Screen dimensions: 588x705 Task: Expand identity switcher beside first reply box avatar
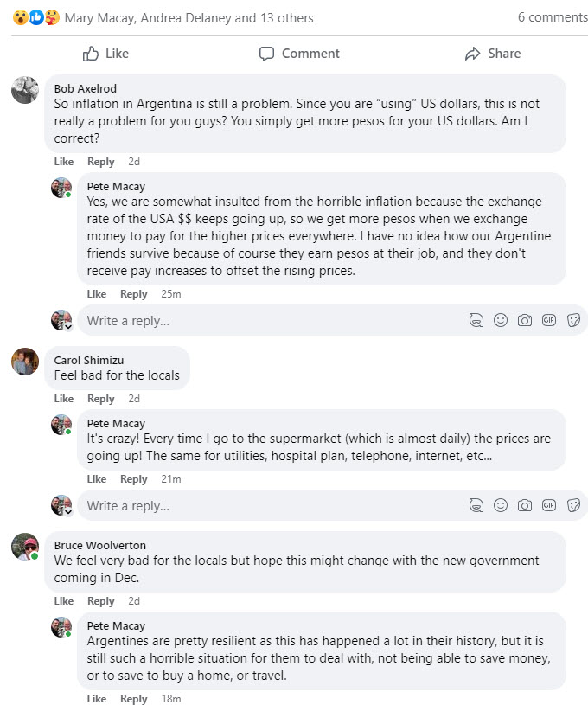click(67, 327)
